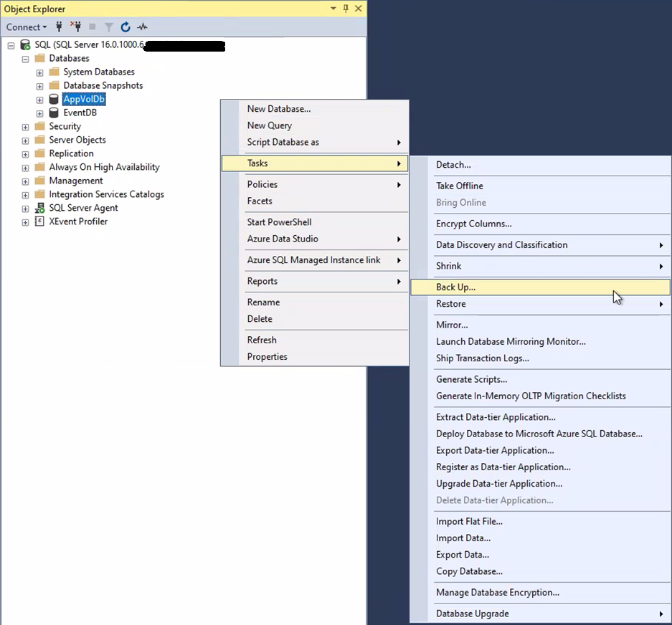The image size is (672, 625).
Task: Open the Restore submenu
Action: click(450, 304)
